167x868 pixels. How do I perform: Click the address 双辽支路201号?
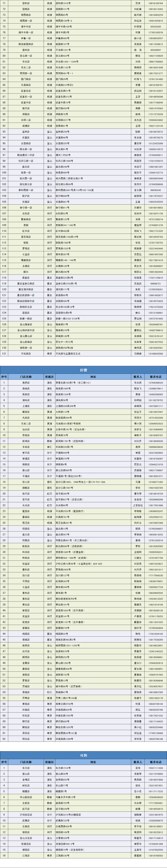pyautogui.click(x=64, y=523)
